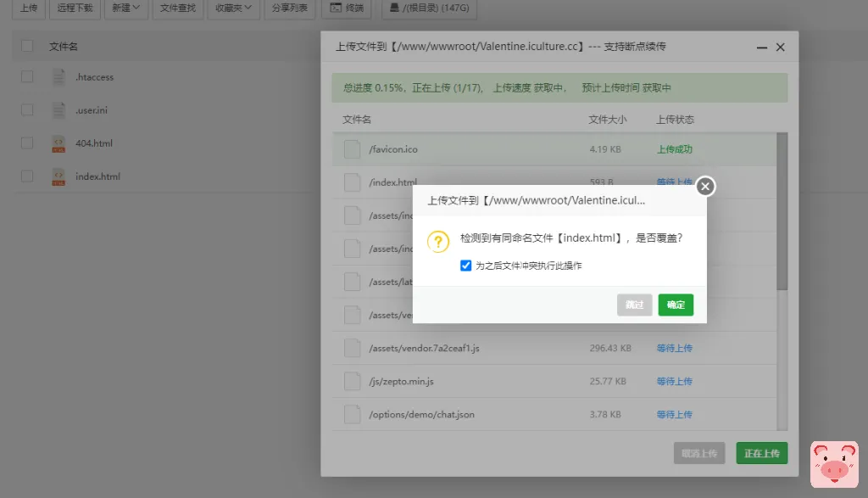Check the .htaccess row checkbox
Screen dimensions: 868x498
pos(27,76)
